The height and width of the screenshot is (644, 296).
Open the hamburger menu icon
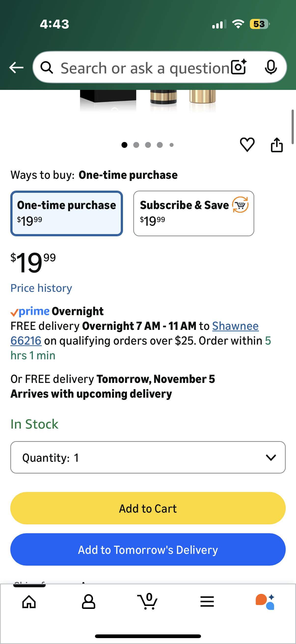207,601
